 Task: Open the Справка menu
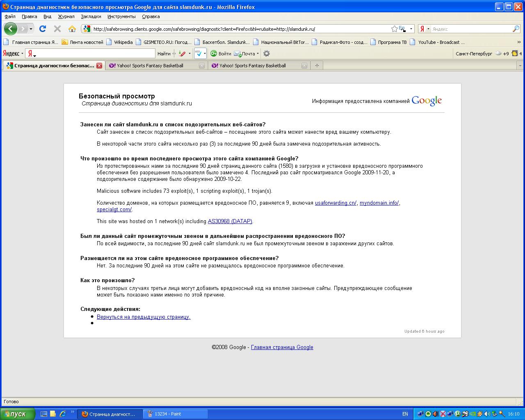(151, 16)
